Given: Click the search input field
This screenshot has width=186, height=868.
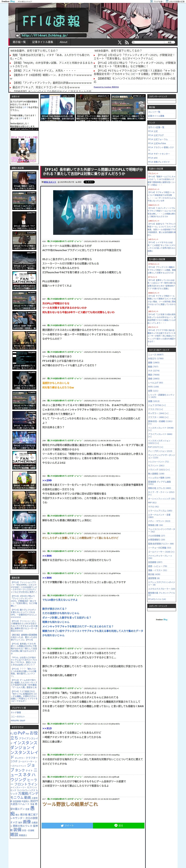Looking at the screenshot, I should [149, 42].
